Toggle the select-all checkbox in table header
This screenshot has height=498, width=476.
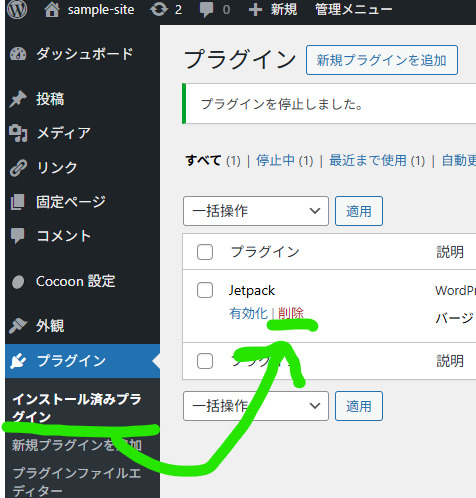pyautogui.click(x=205, y=252)
